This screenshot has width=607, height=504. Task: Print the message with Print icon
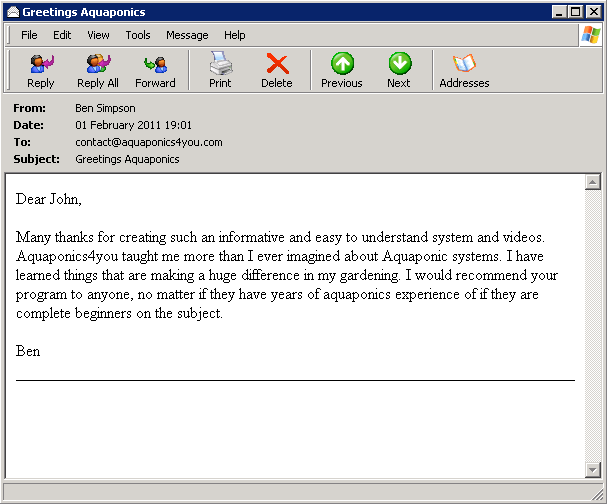pyautogui.click(x=220, y=65)
